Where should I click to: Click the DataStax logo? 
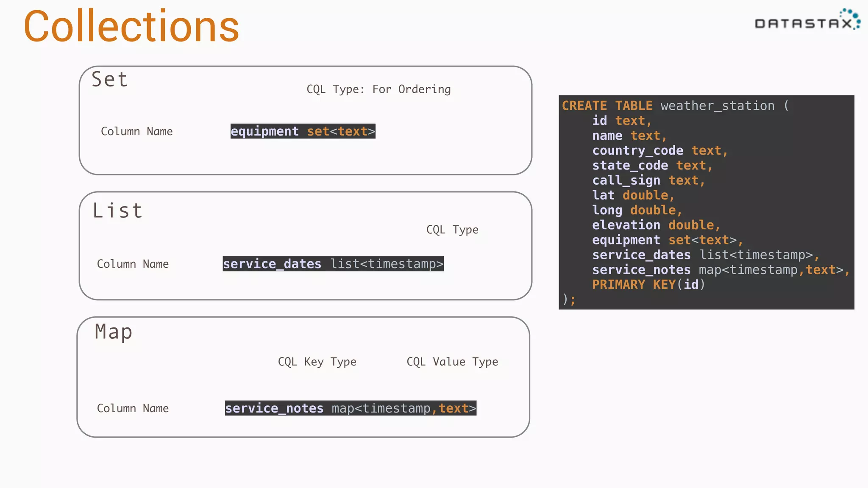point(807,20)
